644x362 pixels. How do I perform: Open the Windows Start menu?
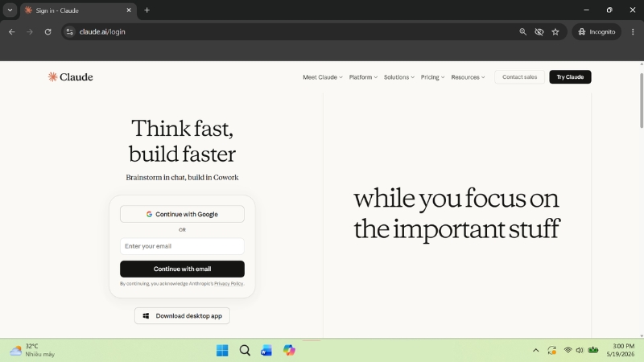(222, 350)
